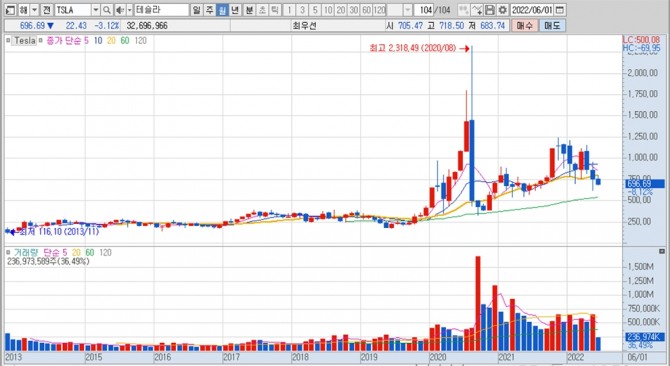Expand the market type dropdown near 해
The height and width of the screenshot is (366, 670).
34,10
